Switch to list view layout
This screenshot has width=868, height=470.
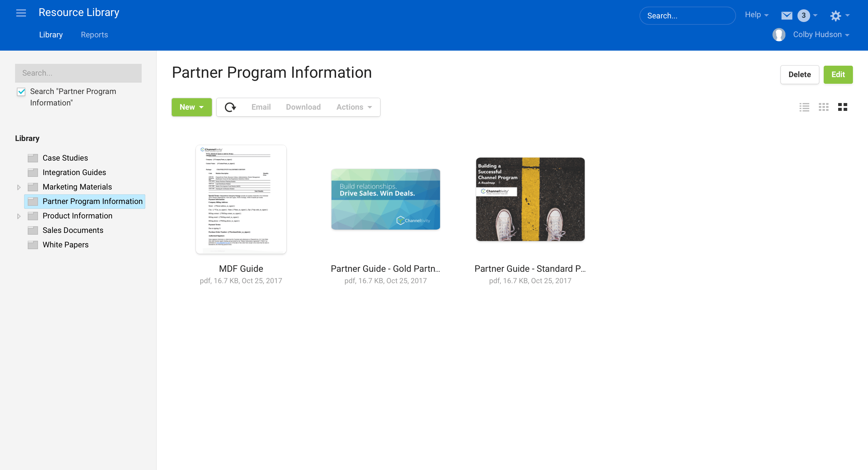coord(804,107)
